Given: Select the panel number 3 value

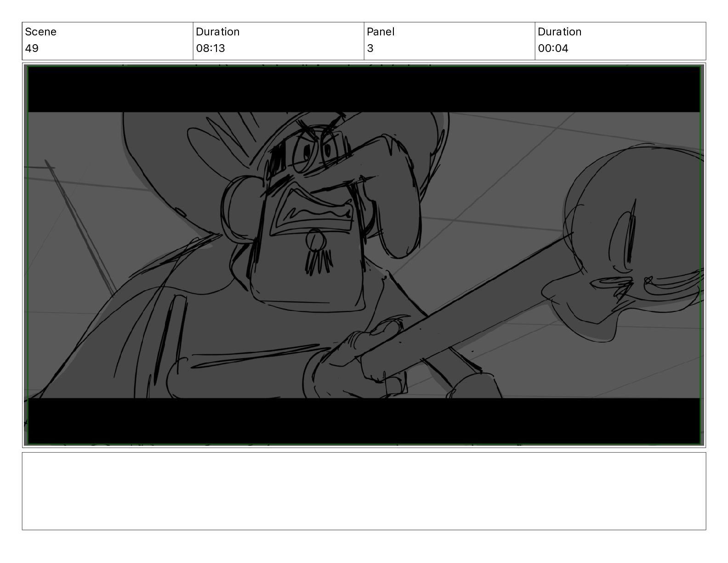Looking at the screenshot, I should coord(370,48).
